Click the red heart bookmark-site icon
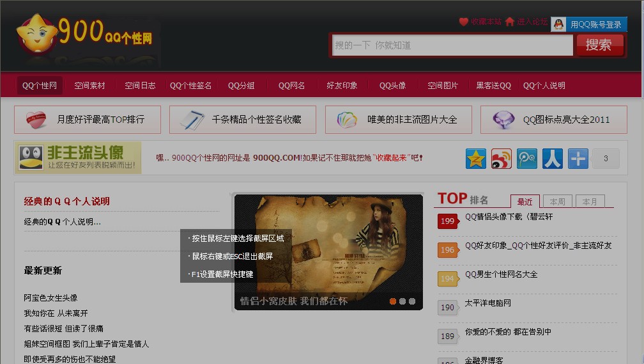This screenshot has width=644, height=364. click(464, 21)
